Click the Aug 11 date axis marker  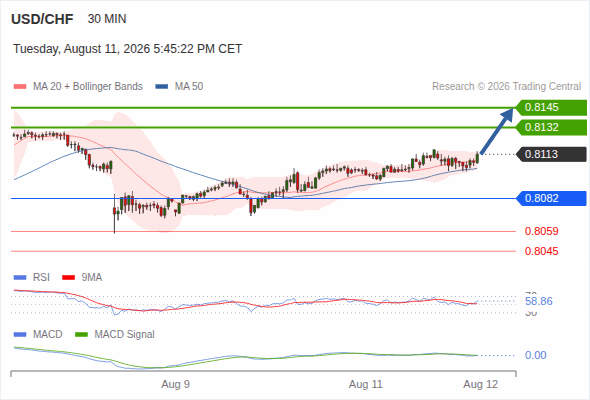(x=365, y=384)
